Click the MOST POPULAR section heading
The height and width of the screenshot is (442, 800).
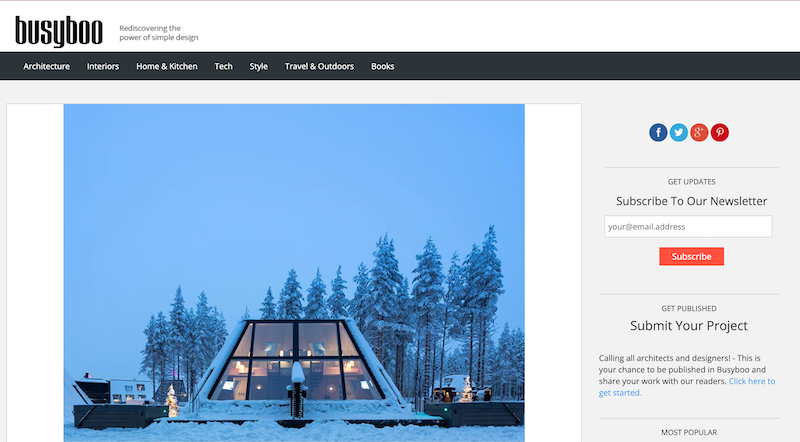(x=689, y=432)
